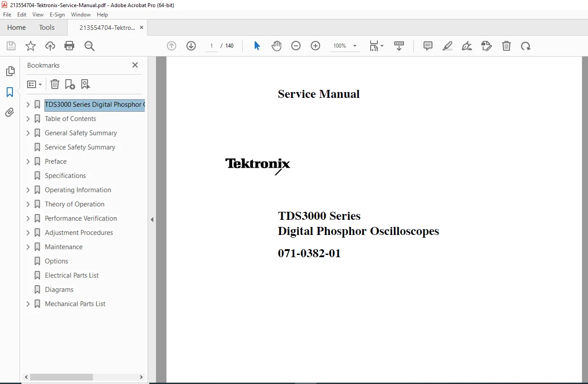Upload the file with the cloud icon
This screenshot has height=384, width=588.
[x=50, y=46]
